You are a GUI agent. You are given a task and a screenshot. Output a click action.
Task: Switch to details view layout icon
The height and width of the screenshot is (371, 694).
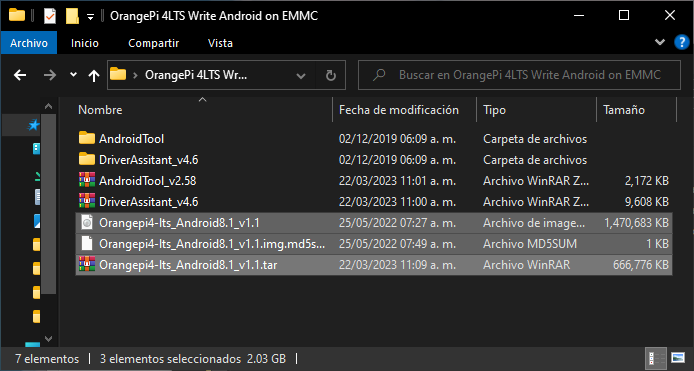click(x=657, y=358)
